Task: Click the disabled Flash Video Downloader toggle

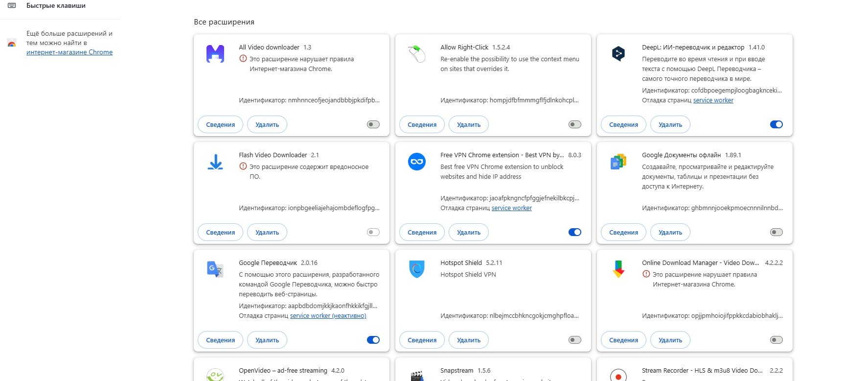Action: click(x=373, y=232)
